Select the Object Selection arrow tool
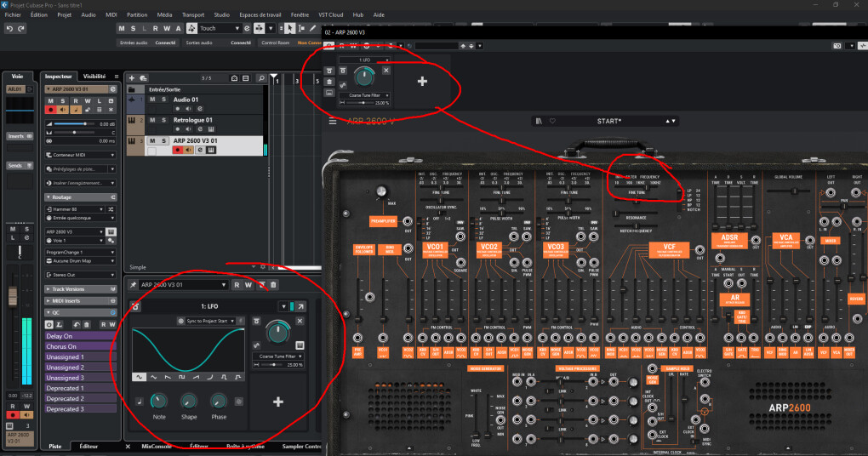868x456 pixels. click(x=289, y=28)
